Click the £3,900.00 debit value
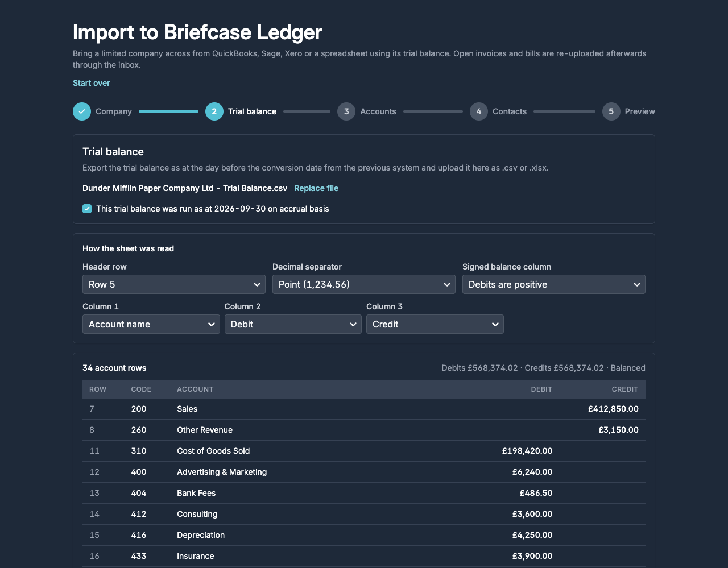 [x=532, y=556]
